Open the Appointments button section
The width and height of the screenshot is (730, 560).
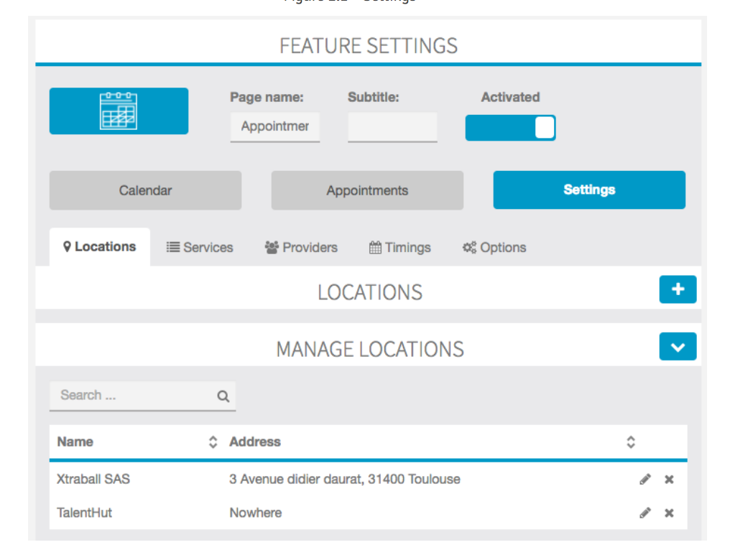click(367, 190)
